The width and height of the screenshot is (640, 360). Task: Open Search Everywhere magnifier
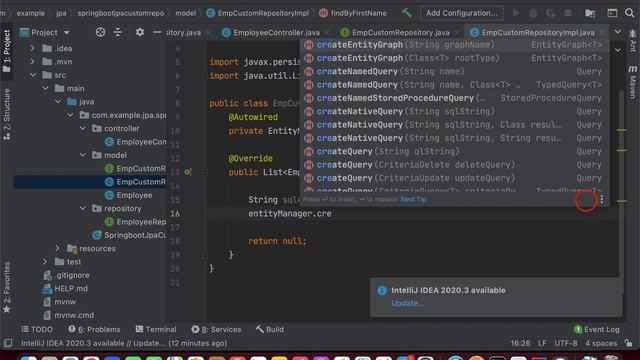pyautogui.click(x=629, y=13)
